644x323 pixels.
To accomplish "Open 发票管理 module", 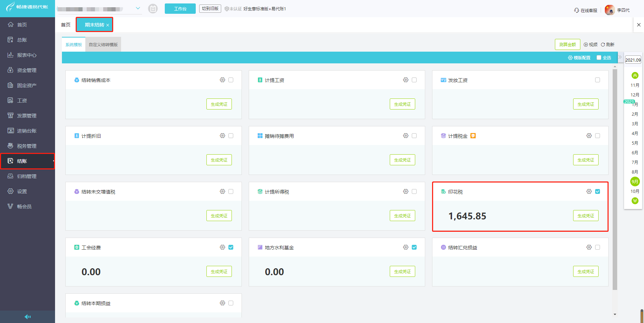I will point(27,116).
